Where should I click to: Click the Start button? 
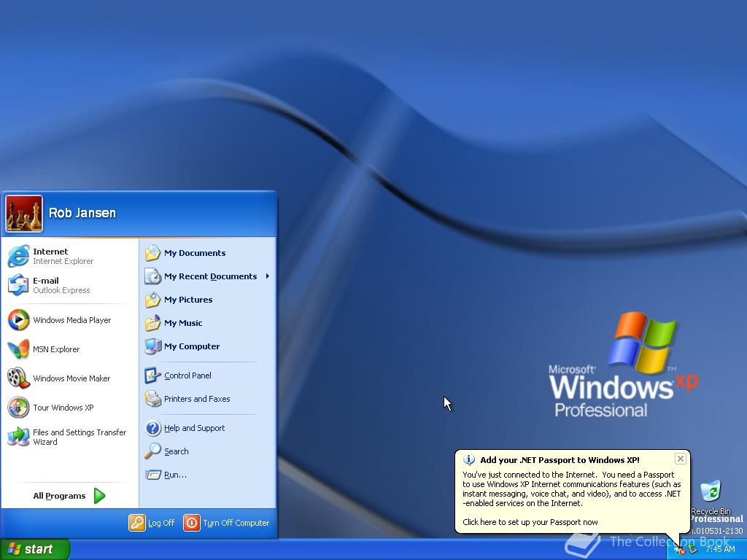pos(35,549)
